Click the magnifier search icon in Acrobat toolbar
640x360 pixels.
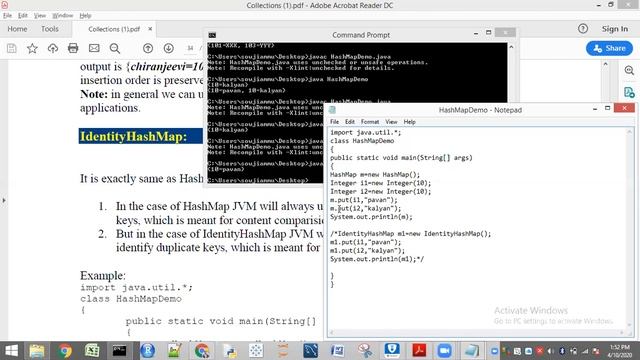115,49
